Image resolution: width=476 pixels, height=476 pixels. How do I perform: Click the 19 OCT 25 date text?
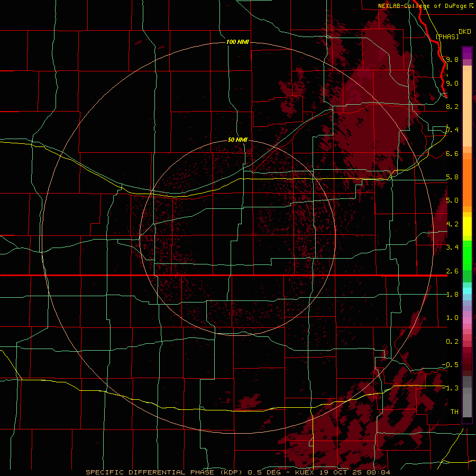point(342,472)
